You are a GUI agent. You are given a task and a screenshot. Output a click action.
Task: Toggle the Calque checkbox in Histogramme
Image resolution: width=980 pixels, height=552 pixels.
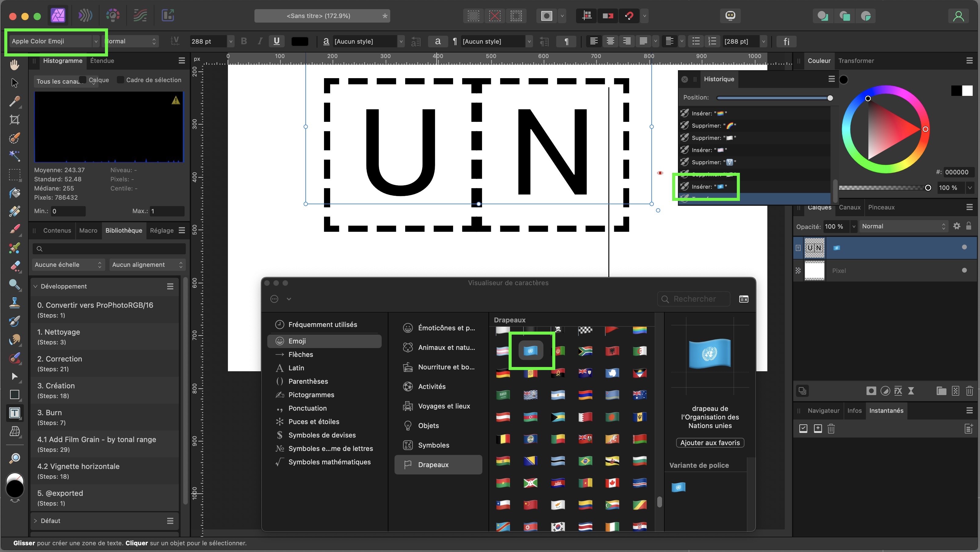[x=83, y=80]
